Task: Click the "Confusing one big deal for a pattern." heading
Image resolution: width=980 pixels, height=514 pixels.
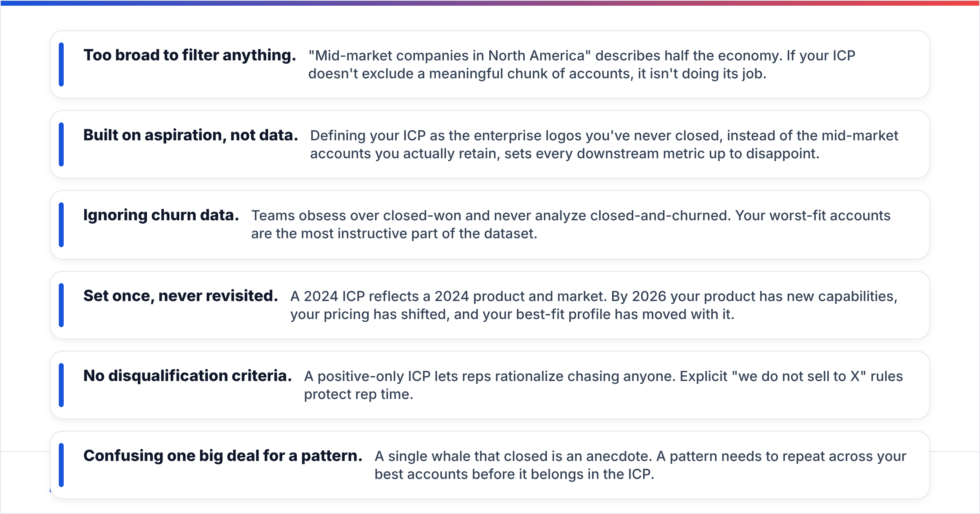Action: [223, 456]
